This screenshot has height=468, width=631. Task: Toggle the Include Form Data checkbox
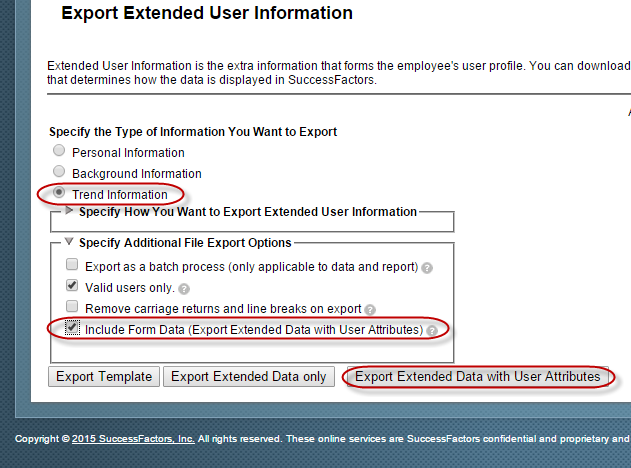point(72,327)
